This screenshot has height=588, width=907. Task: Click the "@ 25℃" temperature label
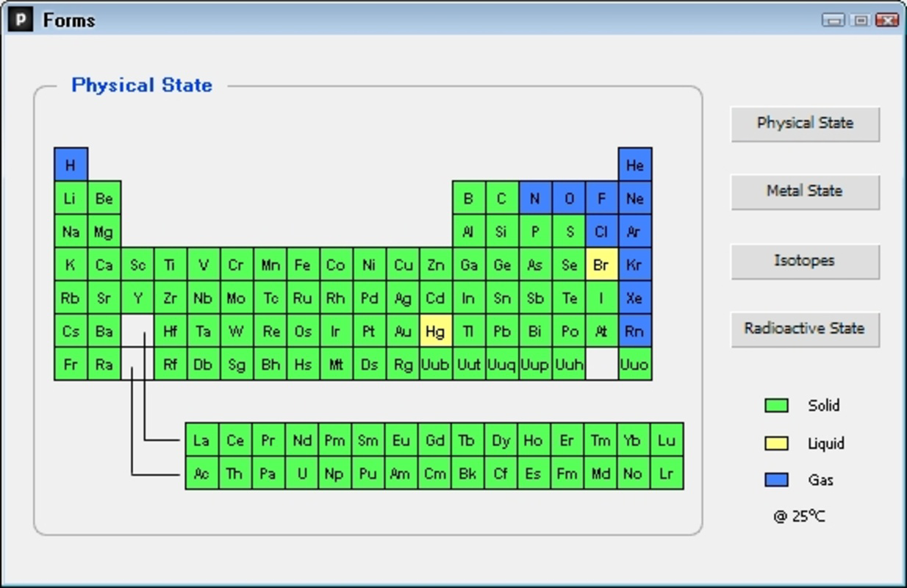pos(799,516)
